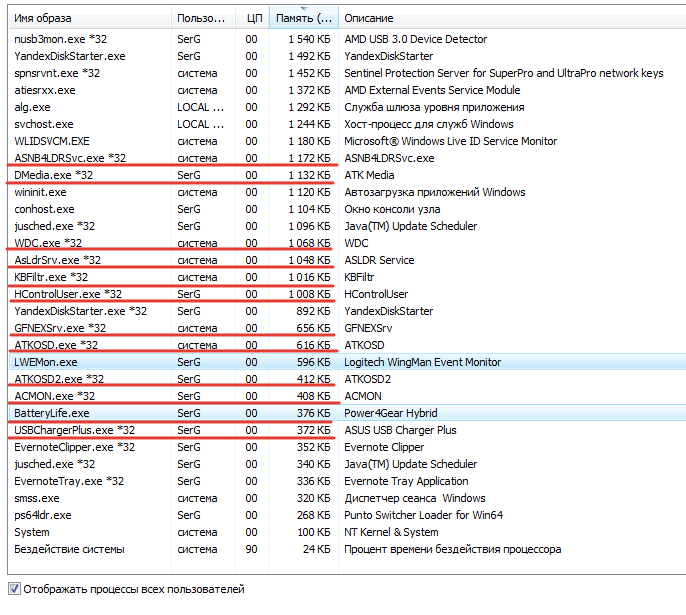This screenshot has height=615, width=686.
Task: Select the svchost.exe process row
Action: tap(347, 124)
